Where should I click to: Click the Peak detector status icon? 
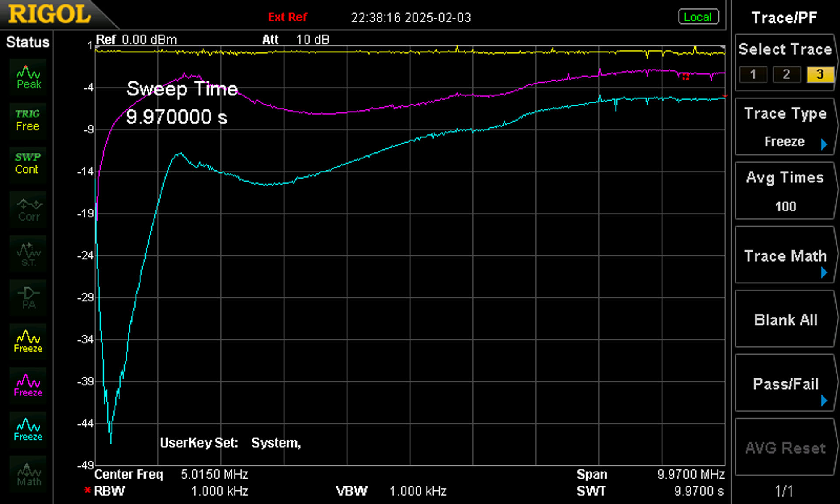point(28,77)
